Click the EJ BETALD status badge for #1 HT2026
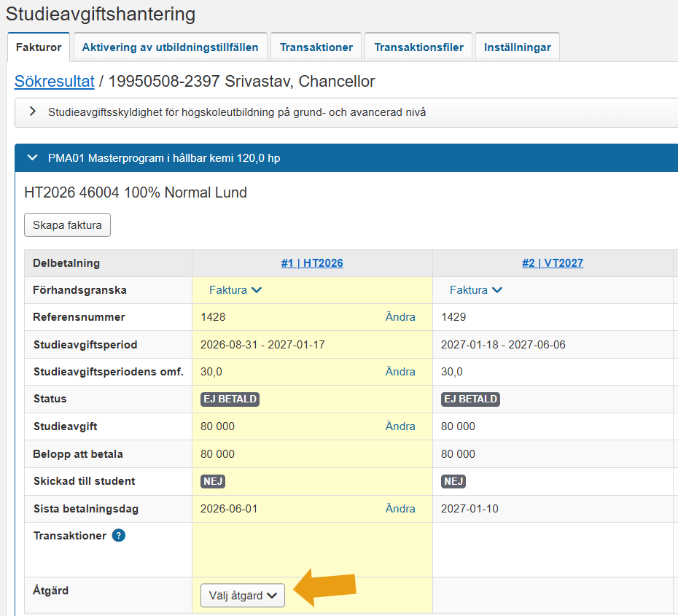Screen dimensions: 678x616 click(230, 399)
